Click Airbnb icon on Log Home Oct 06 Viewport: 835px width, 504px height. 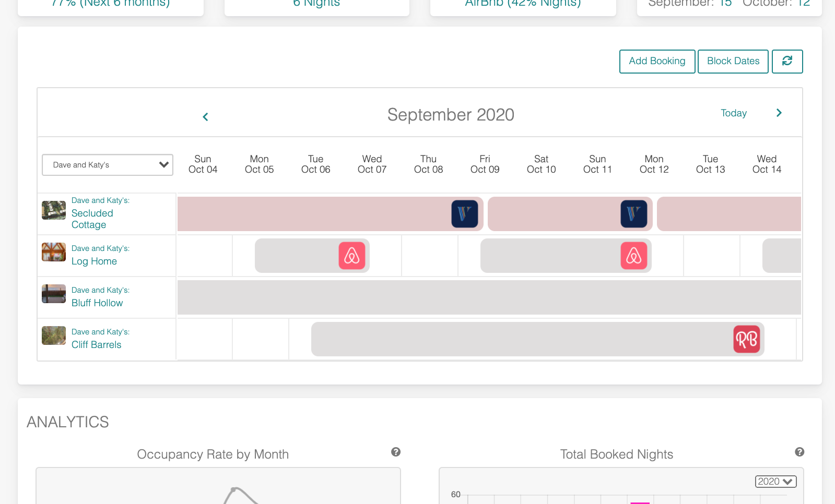(x=351, y=256)
